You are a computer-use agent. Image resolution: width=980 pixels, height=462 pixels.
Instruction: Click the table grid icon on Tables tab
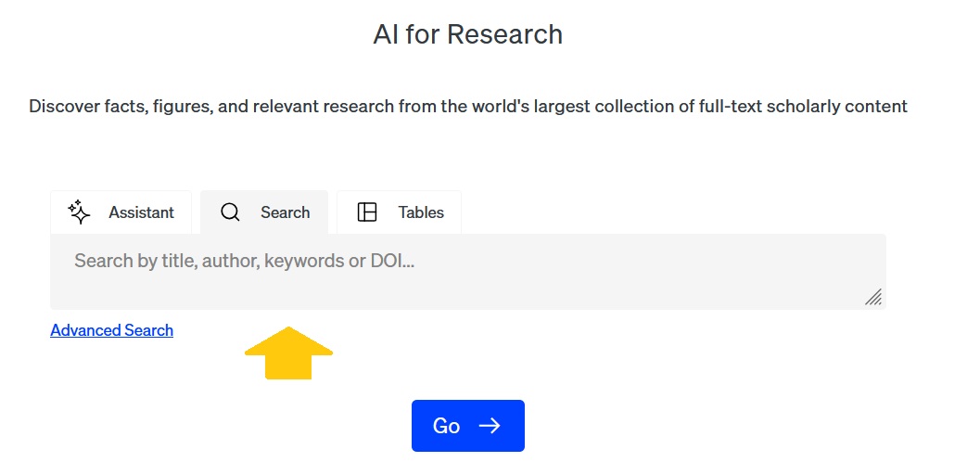pos(367,212)
